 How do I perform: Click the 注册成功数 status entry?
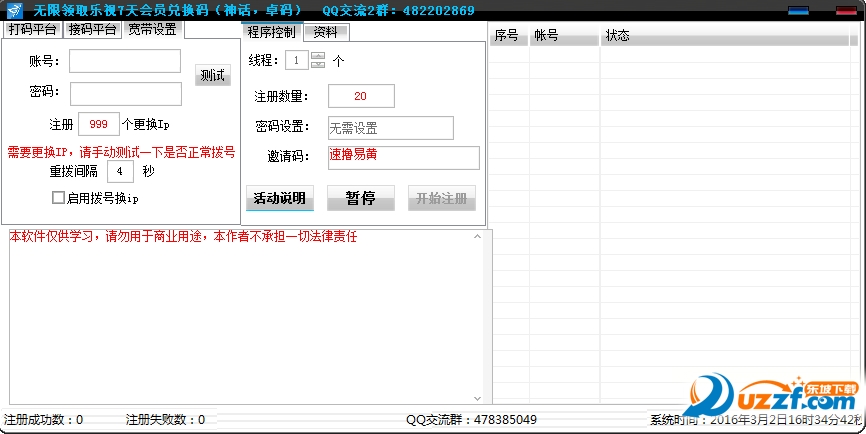click(x=44, y=420)
